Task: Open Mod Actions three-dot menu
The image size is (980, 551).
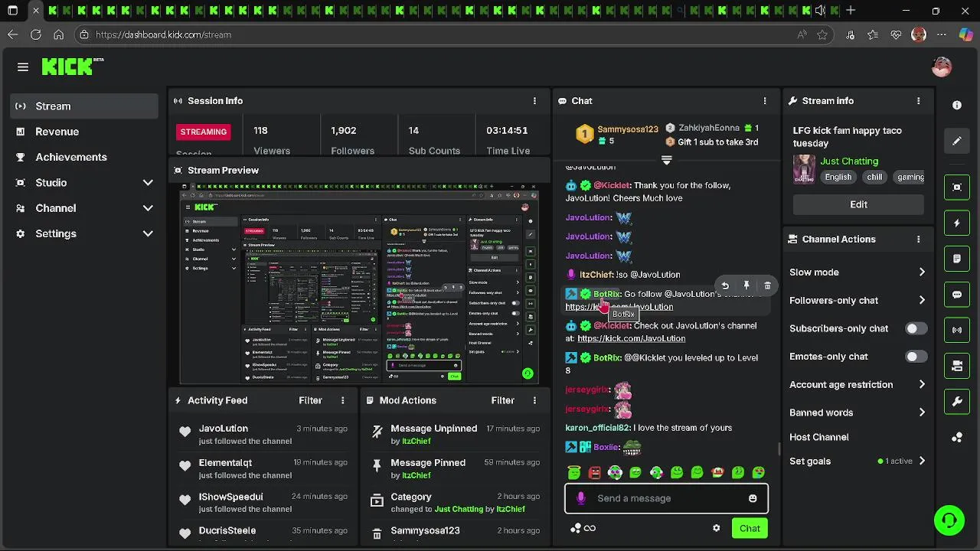Action: [x=534, y=400]
